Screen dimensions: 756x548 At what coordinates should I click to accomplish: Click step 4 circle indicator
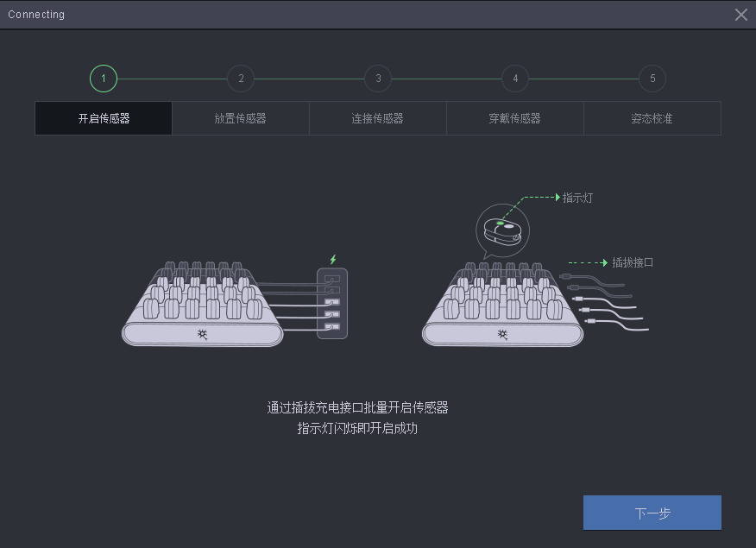click(515, 79)
